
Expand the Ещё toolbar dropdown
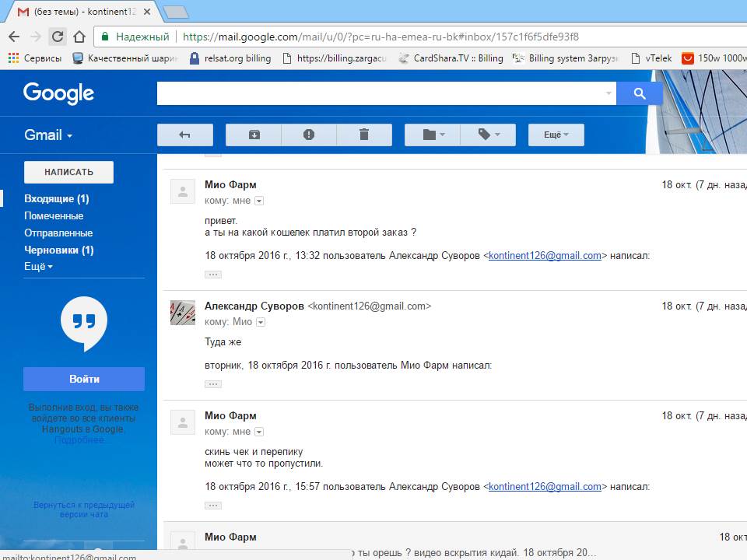556,135
